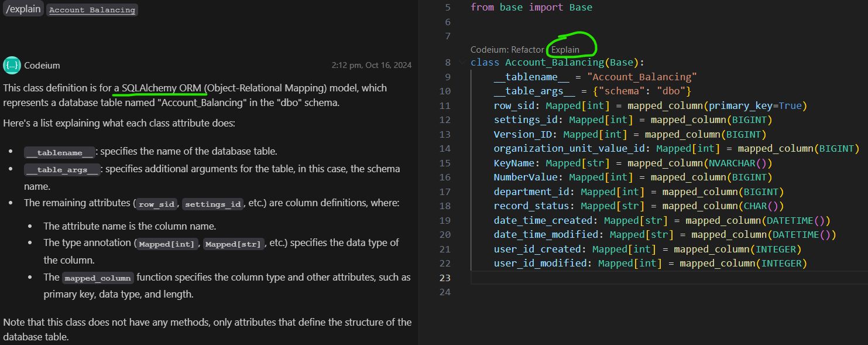
Task: Click the Codeium assistant avatar icon
Action: (11, 65)
